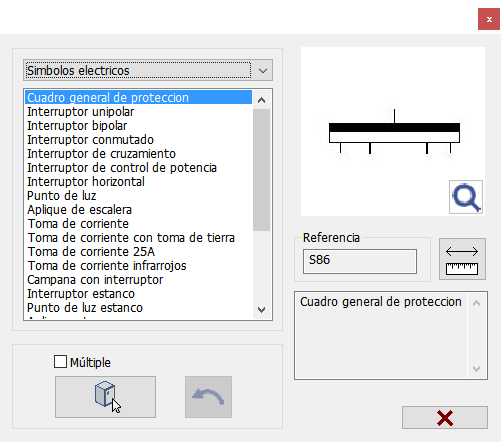Open the Simbolos electricos dropdown
The height and width of the screenshot is (442, 501).
pos(148,70)
